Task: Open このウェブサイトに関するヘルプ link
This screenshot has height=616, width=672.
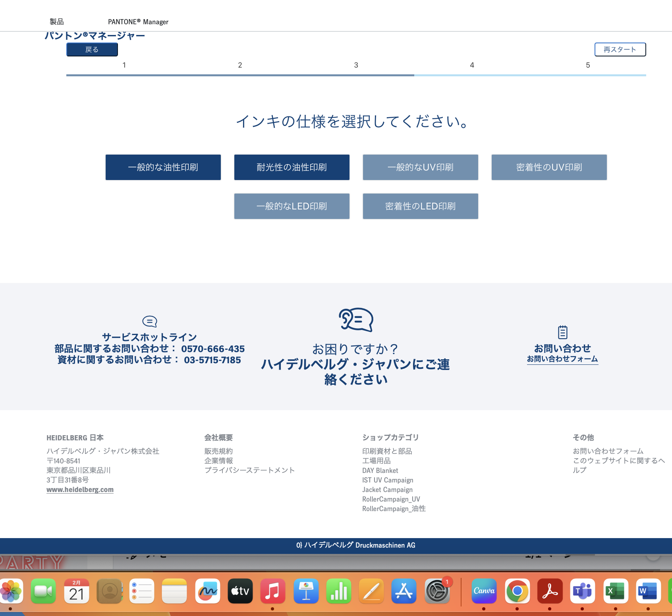Action: click(619, 465)
